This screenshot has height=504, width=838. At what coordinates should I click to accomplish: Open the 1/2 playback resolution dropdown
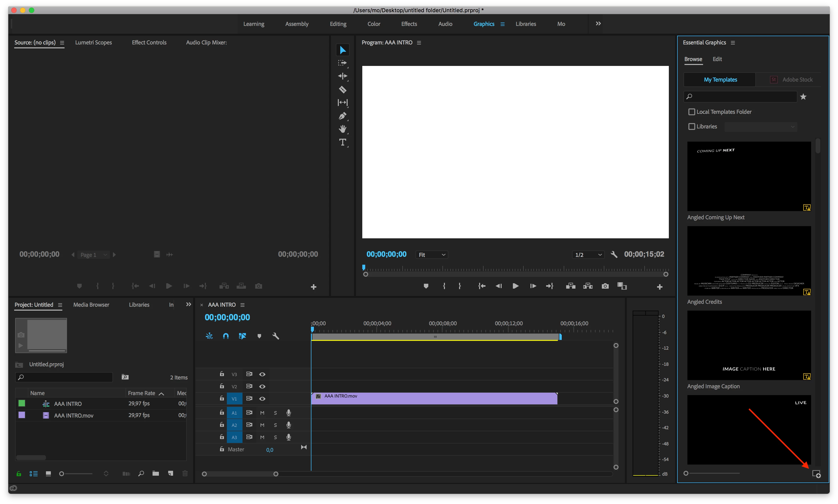coord(588,255)
